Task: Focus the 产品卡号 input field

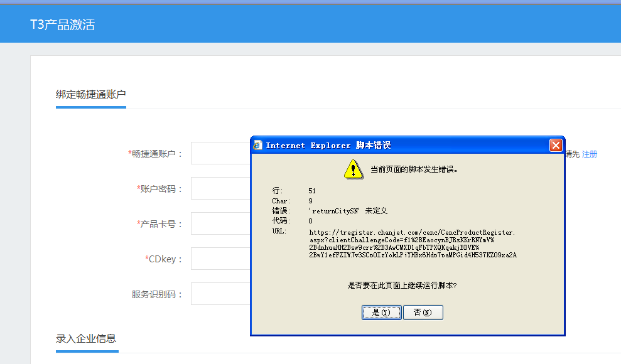Action: tap(220, 223)
